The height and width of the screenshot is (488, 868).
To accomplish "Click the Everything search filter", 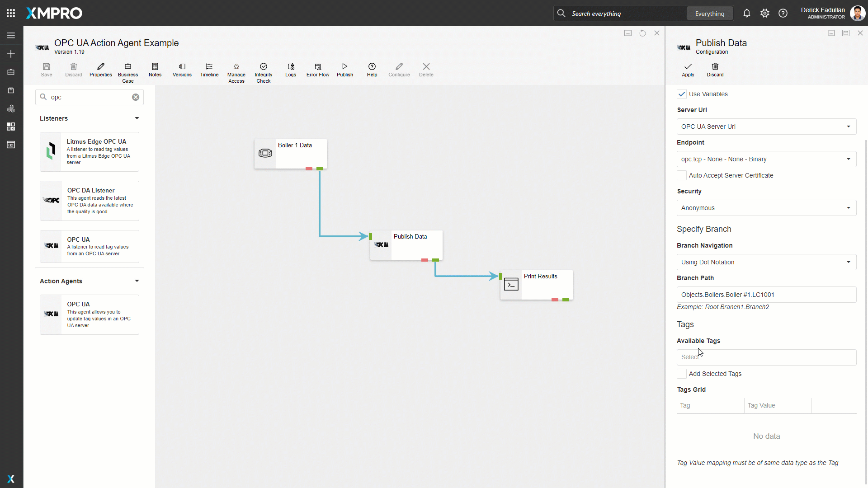I will point(709,14).
